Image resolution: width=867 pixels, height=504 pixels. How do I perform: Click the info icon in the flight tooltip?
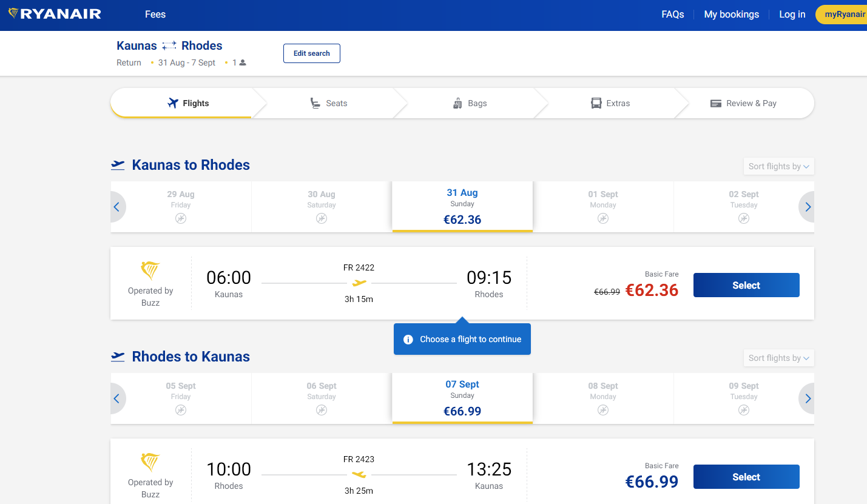408,340
